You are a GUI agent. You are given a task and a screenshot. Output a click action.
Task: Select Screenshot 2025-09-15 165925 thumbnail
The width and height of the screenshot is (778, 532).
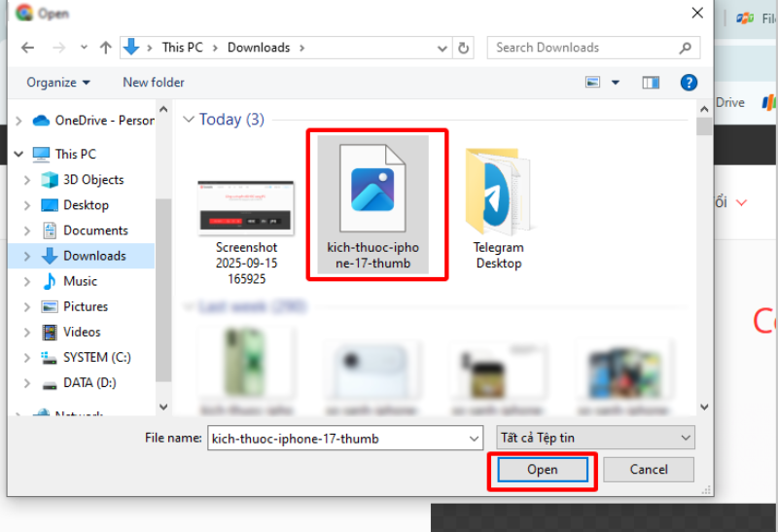point(246,232)
